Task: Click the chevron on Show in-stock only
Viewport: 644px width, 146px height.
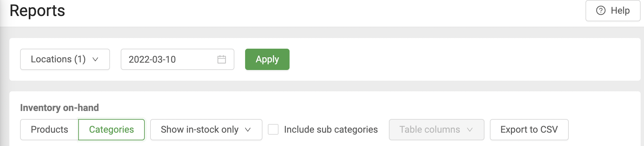Action: (248, 130)
